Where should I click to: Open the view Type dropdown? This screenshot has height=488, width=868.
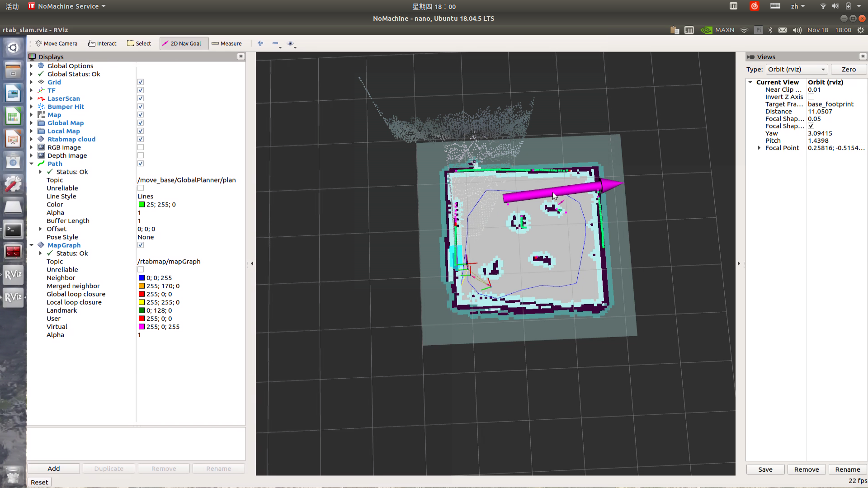click(797, 69)
